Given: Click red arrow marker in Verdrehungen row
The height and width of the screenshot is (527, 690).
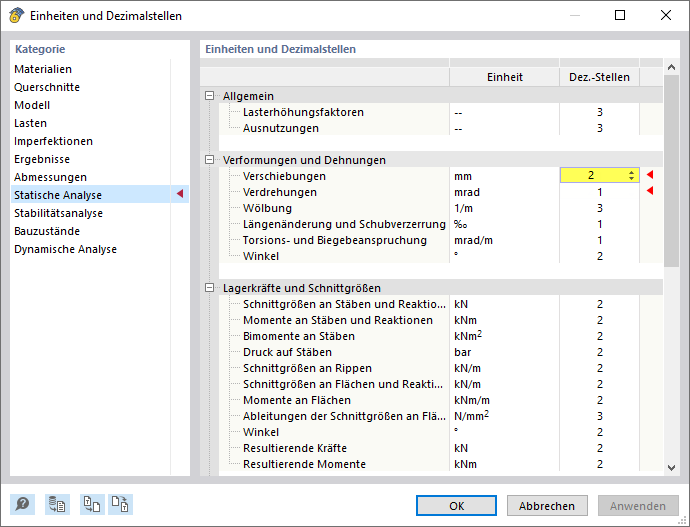Looking at the screenshot, I should [x=651, y=192].
